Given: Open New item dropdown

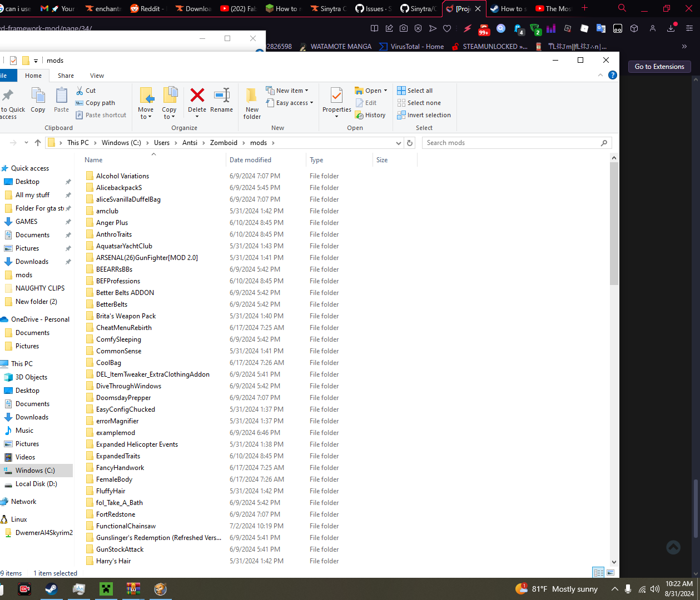Looking at the screenshot, I should 287,91.
